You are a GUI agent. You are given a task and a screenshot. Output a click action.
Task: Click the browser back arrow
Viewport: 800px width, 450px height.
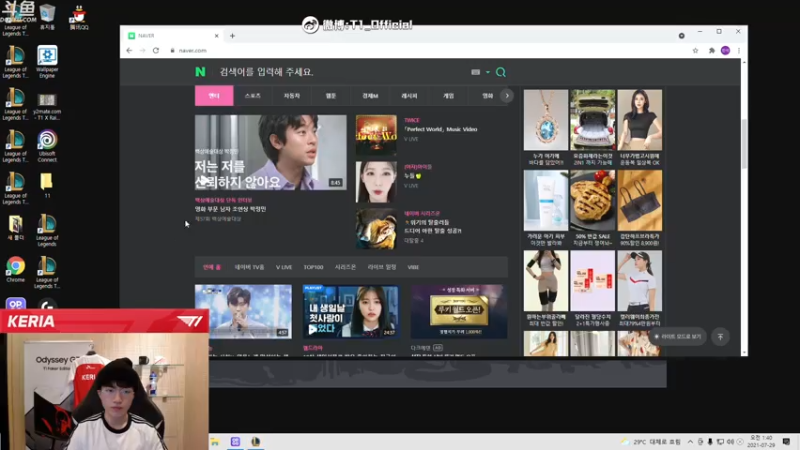pos(129,51)
